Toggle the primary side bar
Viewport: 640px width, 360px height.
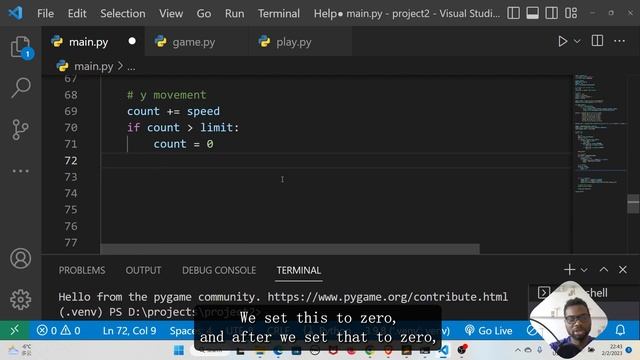pos(513,13)
